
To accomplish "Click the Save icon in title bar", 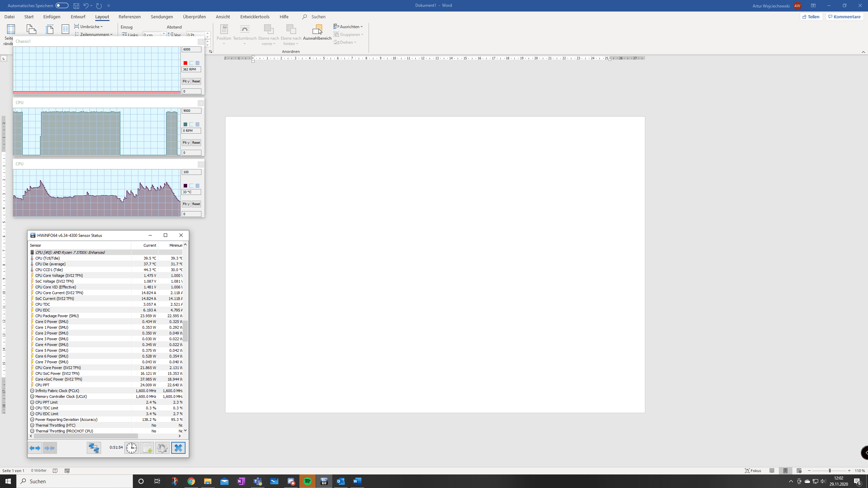I will point(76,6).
